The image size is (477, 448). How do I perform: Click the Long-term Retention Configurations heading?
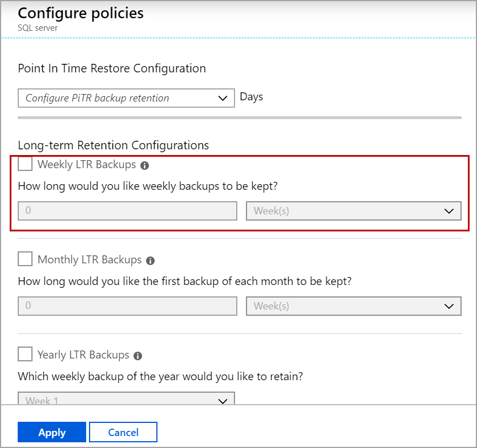tap(114, 145)
